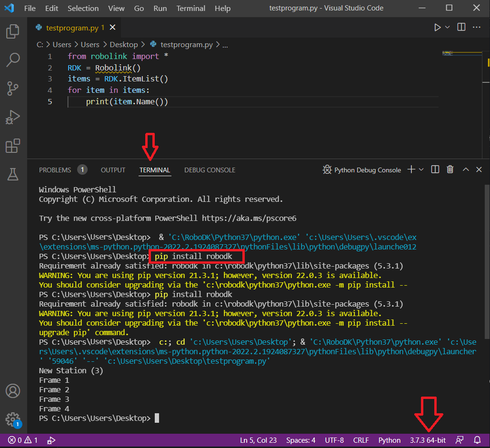Viewport: 490px width, 448px height.
Task: Open the Accounts menu icon
Action: [x=13, y=391]
